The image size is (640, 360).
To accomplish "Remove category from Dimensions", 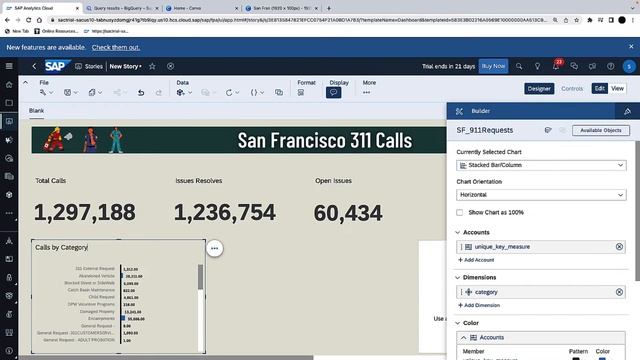I will 619,292.
